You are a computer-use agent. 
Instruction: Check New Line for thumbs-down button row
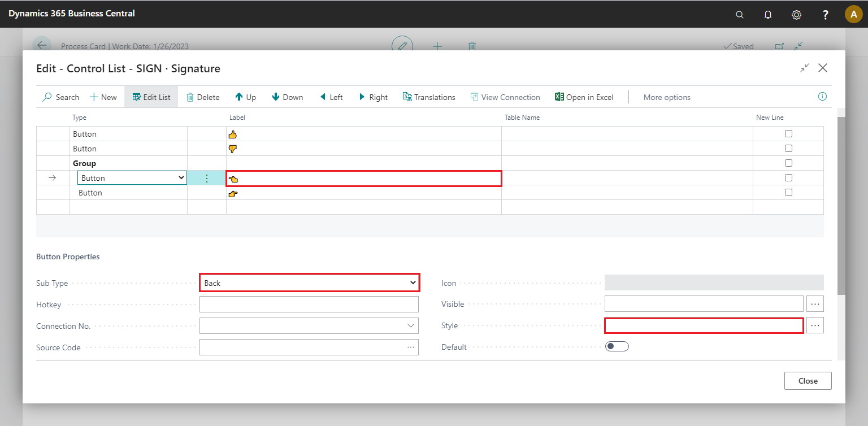(x=788, y=149)
